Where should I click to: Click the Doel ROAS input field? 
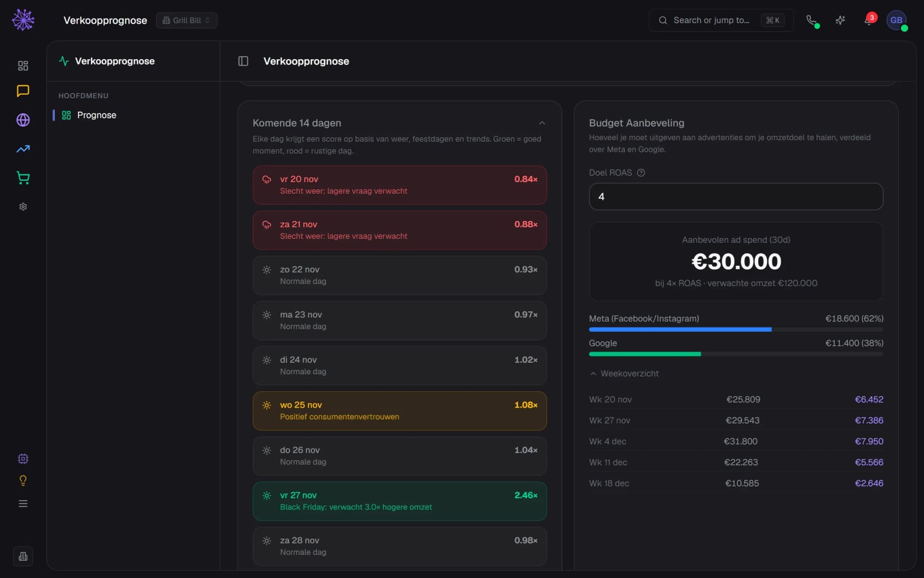(x=736, y=197)
